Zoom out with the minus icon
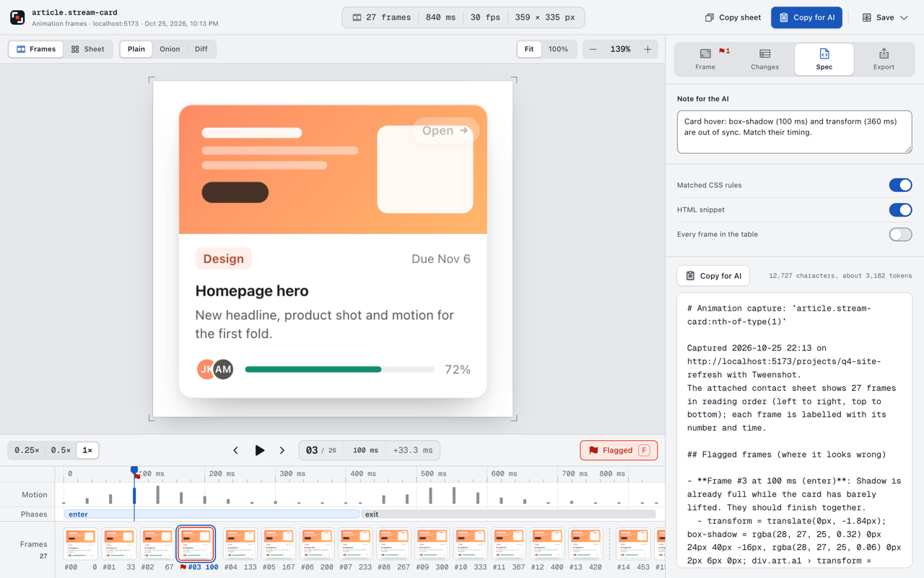The width and height of the screenshot is (924, 578). (593, 49)
